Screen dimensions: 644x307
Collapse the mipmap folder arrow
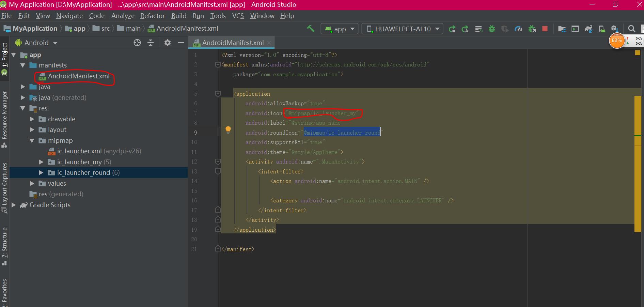[x=32, y=141]
